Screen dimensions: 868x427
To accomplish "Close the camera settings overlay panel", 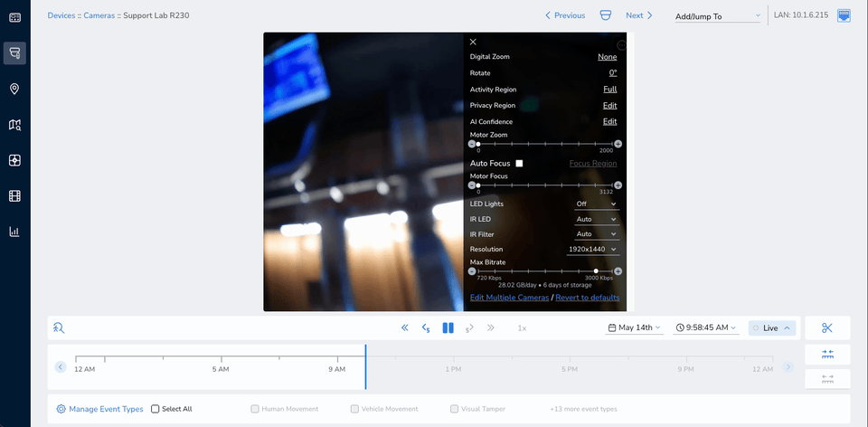I will tap(473, 42).
